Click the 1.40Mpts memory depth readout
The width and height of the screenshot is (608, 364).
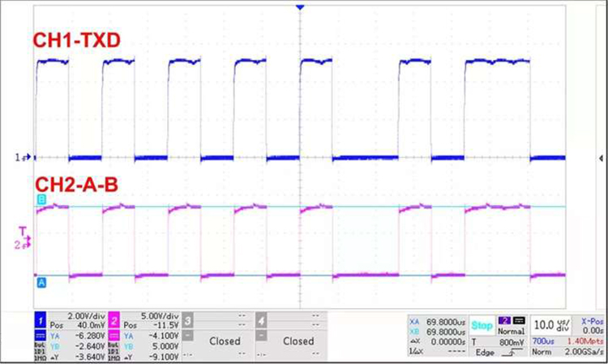(x=585, y=341)
